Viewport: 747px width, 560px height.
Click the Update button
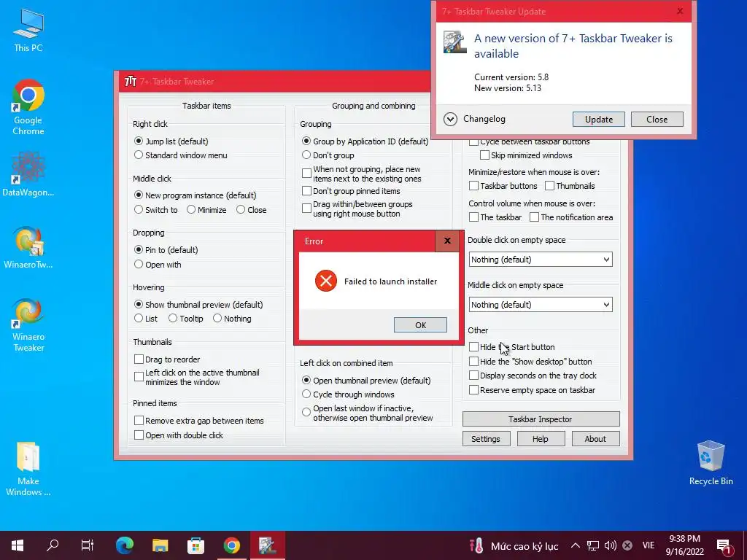pos(598,119)
